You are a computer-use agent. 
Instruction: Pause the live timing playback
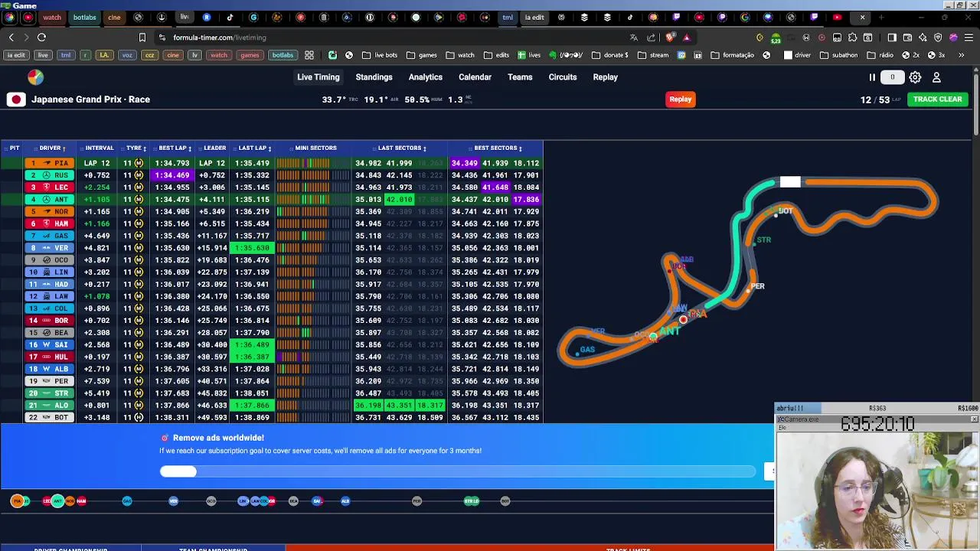[872, 77]
